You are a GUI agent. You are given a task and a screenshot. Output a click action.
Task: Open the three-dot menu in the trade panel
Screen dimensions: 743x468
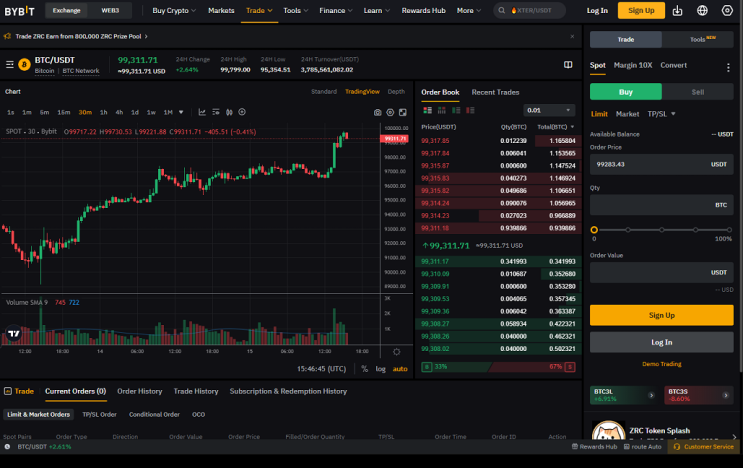[728, 68]
